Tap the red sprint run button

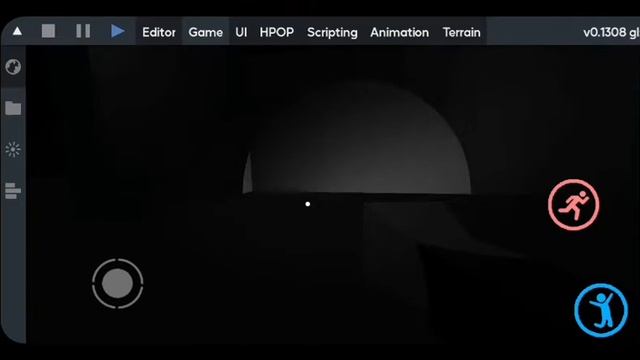point(574,205)
